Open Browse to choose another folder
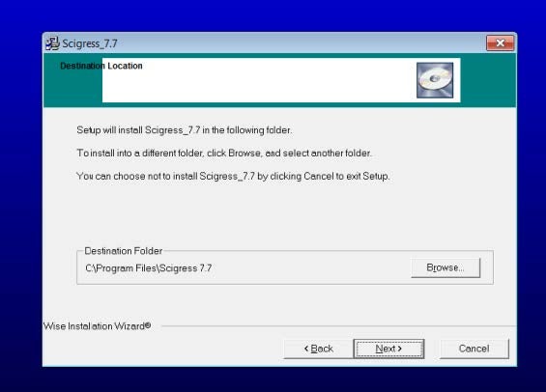Image resolution: width=546 pixels, height=392 pixels. [445, 267]
